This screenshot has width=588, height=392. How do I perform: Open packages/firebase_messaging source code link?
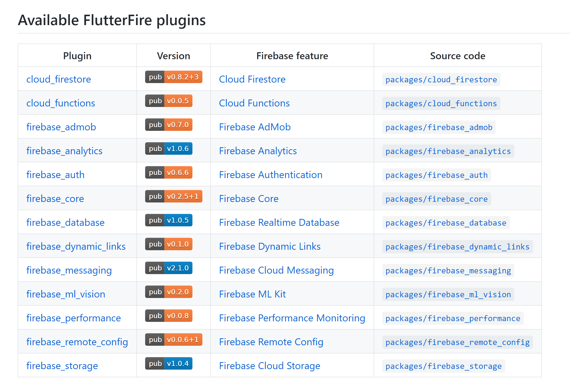click(x=448, y=271)
